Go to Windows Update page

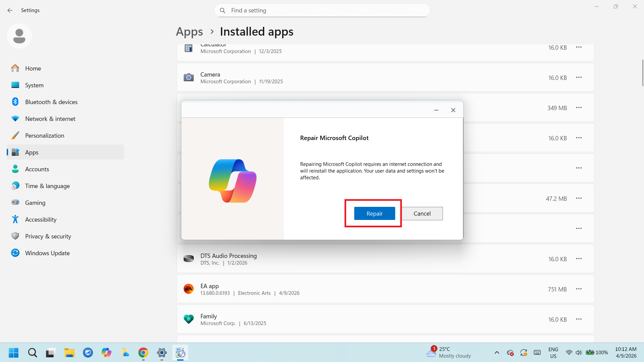[x=47, y=253]
